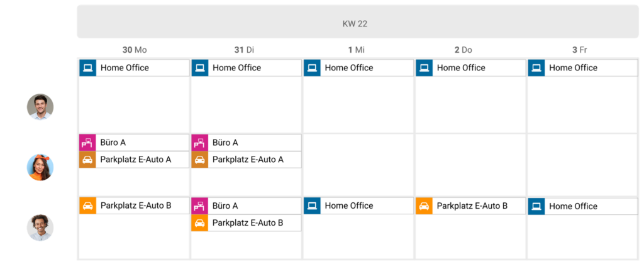
Task: Click Friday's top Home Office laptop icon
Action: (x=536, y=68)
